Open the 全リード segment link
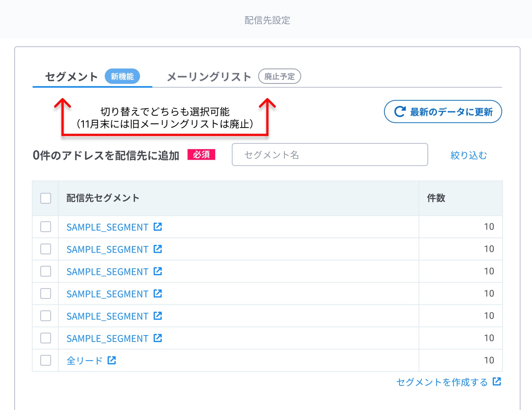532x410 pixels. (x=85, y=361)
